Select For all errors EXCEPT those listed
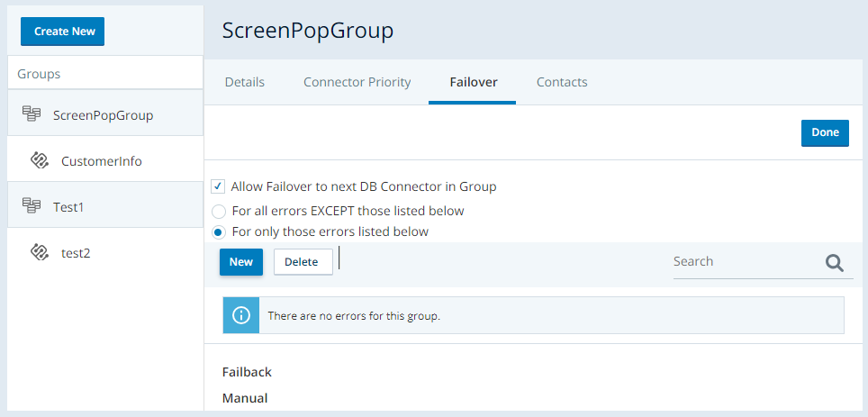 (218, 211)
